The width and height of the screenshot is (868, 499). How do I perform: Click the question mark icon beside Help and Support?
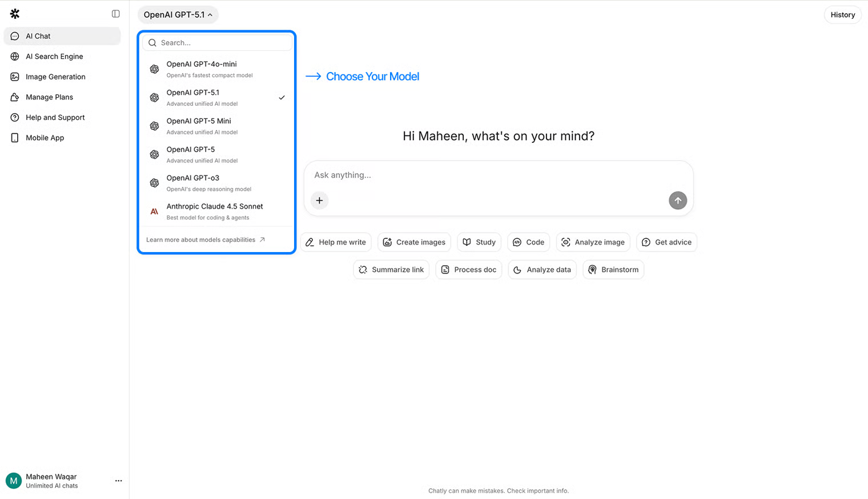[x=15, y=117]
